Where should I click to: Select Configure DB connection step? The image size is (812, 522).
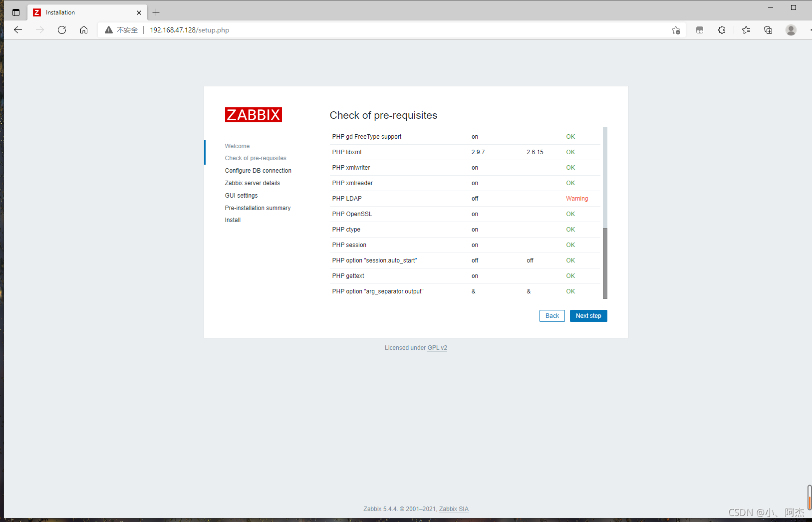click(x=258, y=171)
